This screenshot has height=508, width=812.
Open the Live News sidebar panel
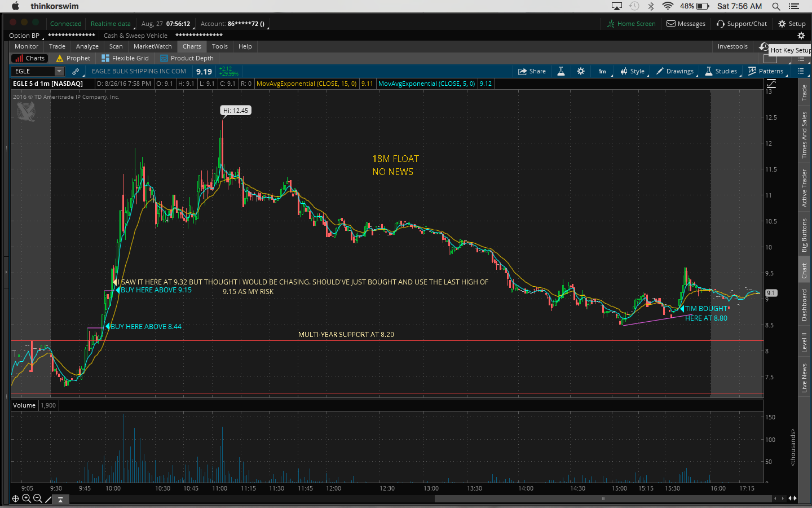tap(804, 378)
